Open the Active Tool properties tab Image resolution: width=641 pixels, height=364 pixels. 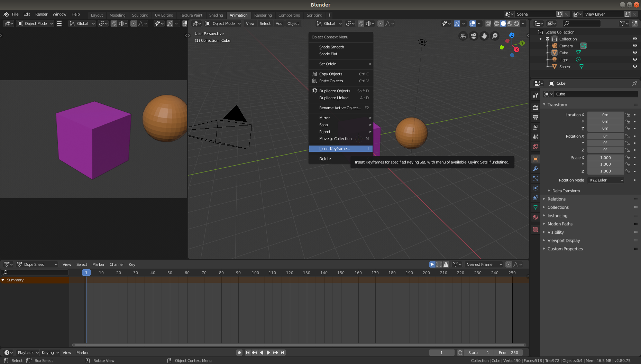coord(535,95)
